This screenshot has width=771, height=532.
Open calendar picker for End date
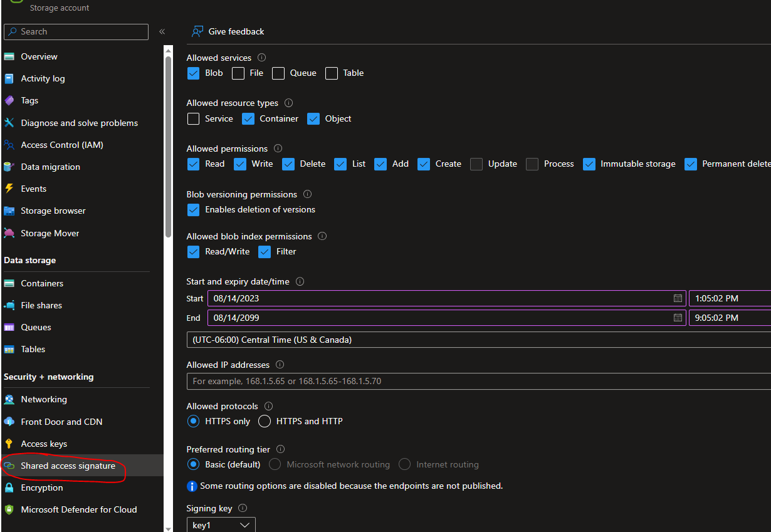click(x=678, y=318)
